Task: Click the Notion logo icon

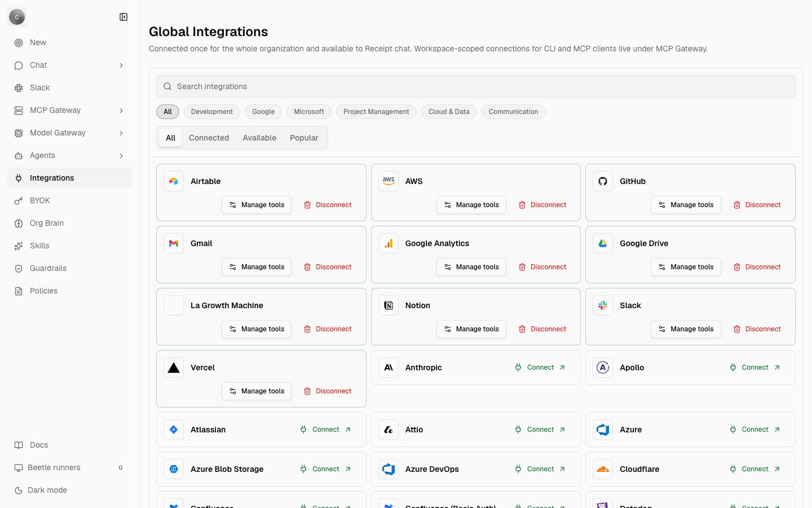Action: (389, 305)
